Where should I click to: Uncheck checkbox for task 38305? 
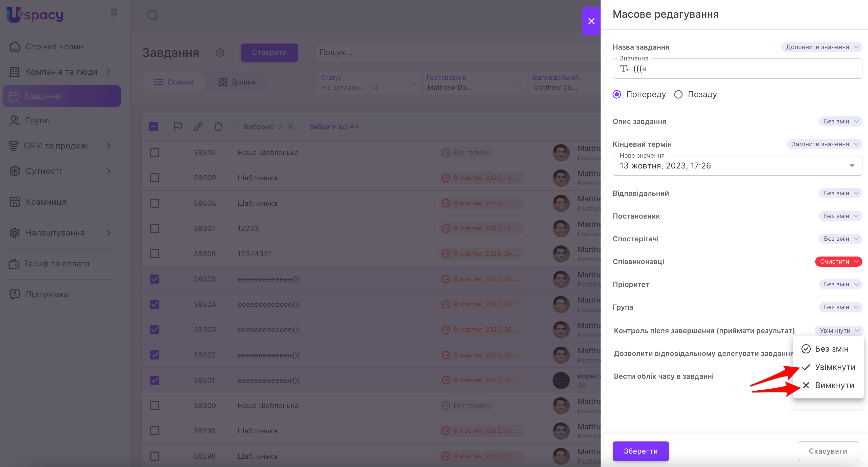pyautogui.click(x=155, y=279)
